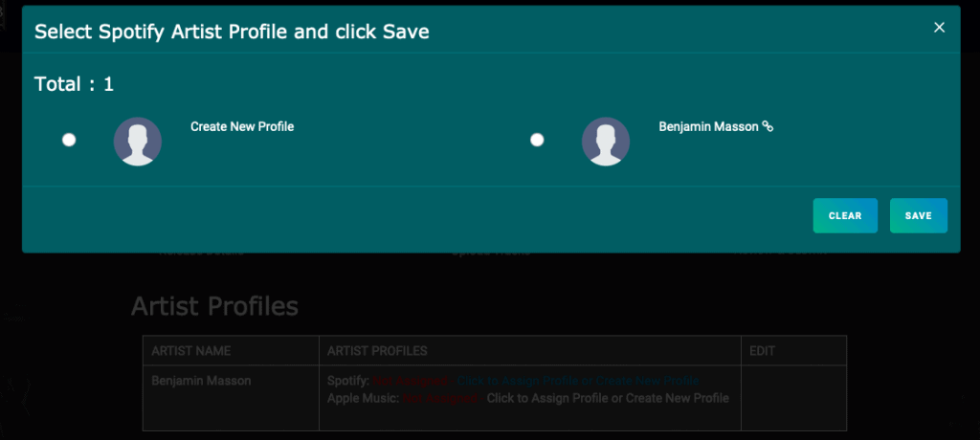The width and height of the screenshot is (980, 440).
Task: Click the ARTIST PROFILES column header
Action: (x=377, y=351)
